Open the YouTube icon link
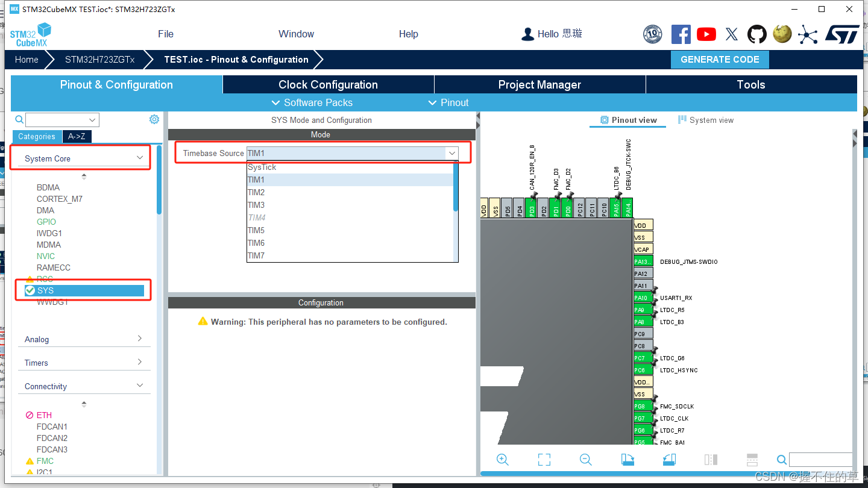 (x=706, y=34)
